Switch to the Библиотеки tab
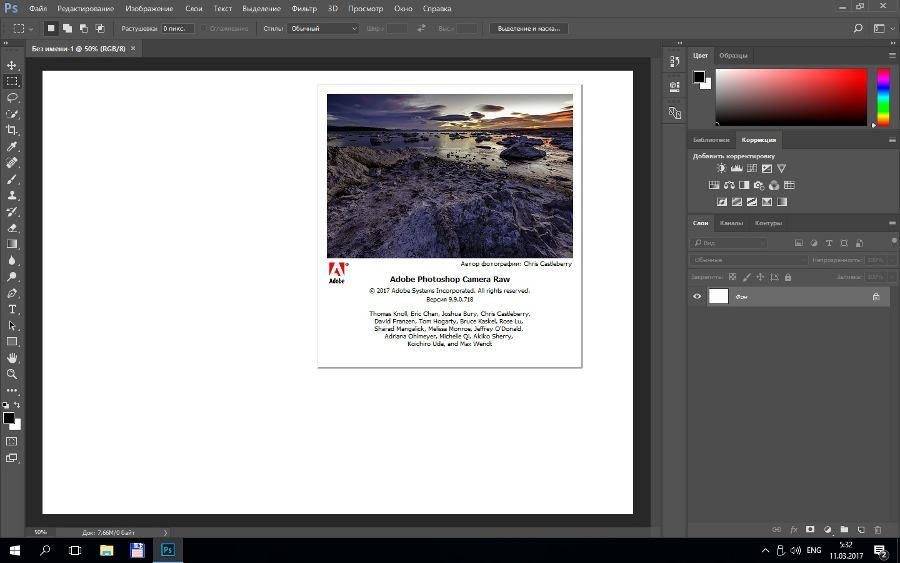The width and height of the screenshot is (900, 563). (x=711, y=140)
